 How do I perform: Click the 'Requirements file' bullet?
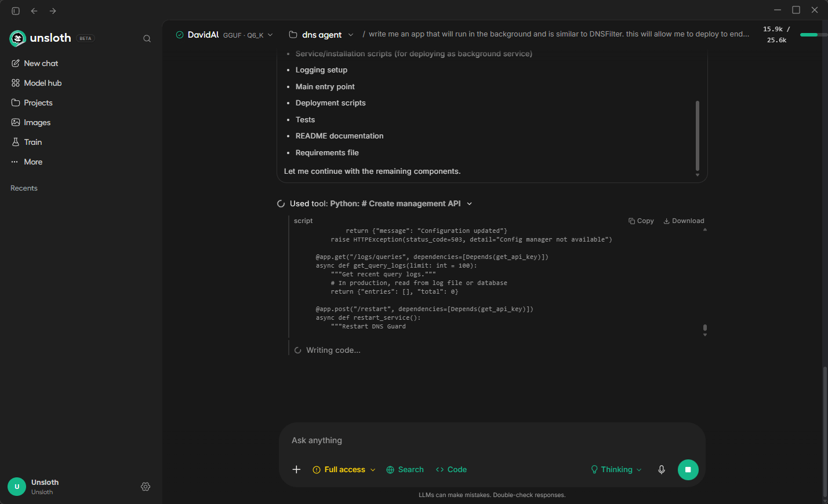click(327, 153)
